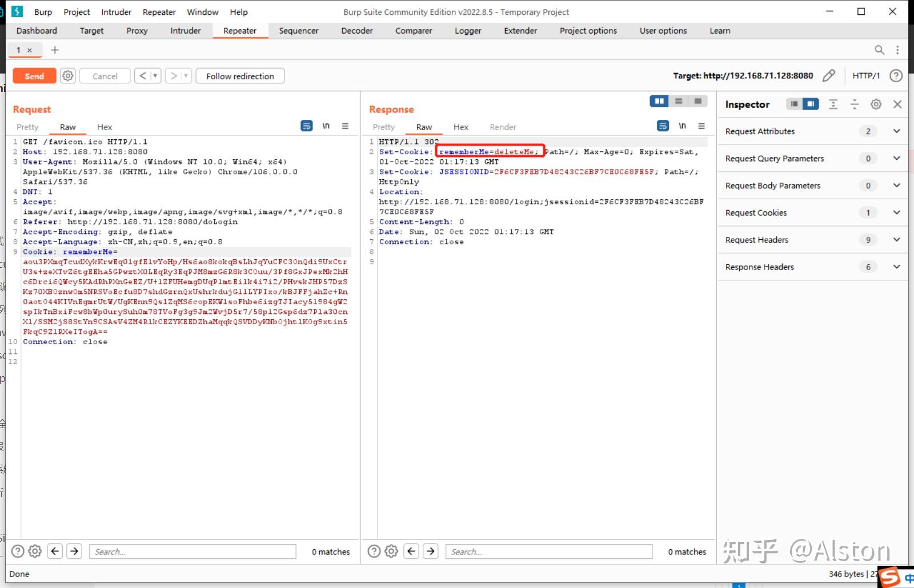Open Inspector settings gear
Image resolution: width=914 pixels, height=588 pixels.
pos(876,104)
